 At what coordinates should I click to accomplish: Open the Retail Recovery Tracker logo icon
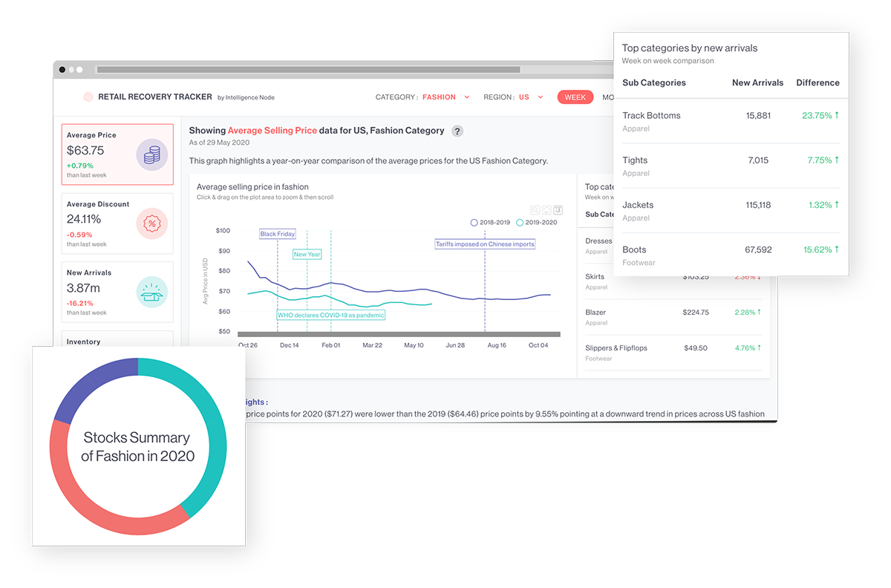tap(88, 97)
